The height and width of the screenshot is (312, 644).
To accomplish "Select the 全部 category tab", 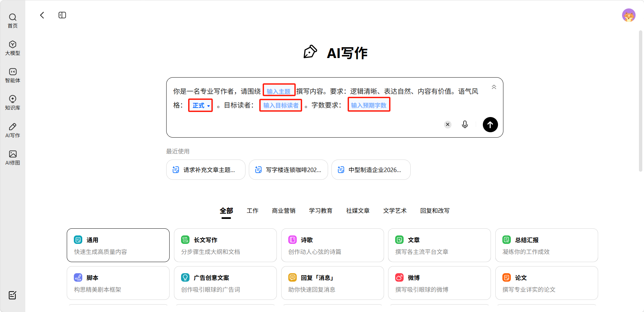I will tap(226, 211).
